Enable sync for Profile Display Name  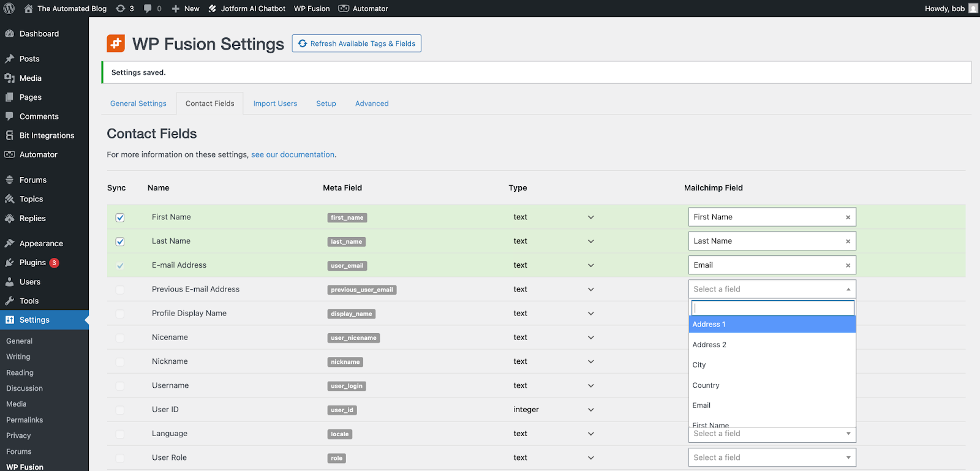[120, 314]
